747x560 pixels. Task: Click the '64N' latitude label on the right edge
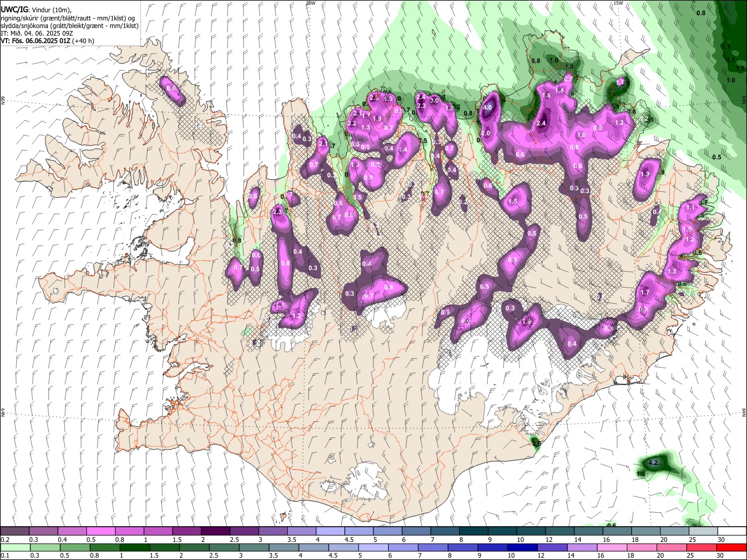click(744, 412)
